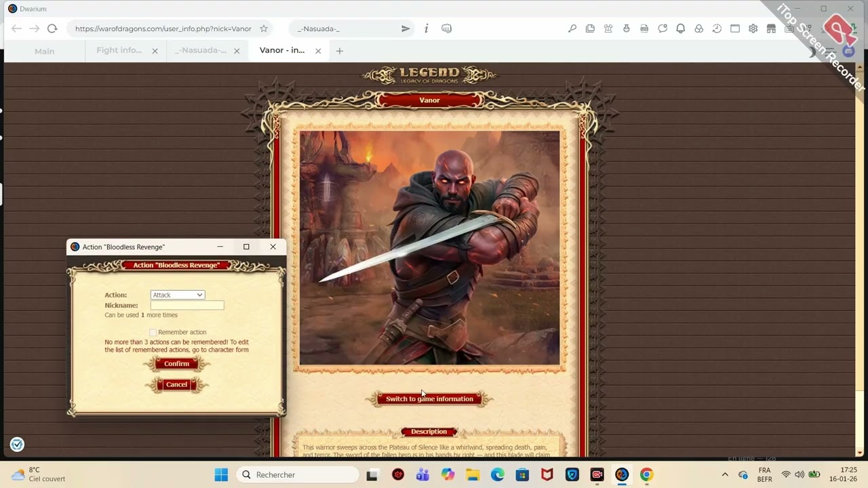Close the Fight info tab
This screenshot has width=868, height=488.
(x=155, y=51)
